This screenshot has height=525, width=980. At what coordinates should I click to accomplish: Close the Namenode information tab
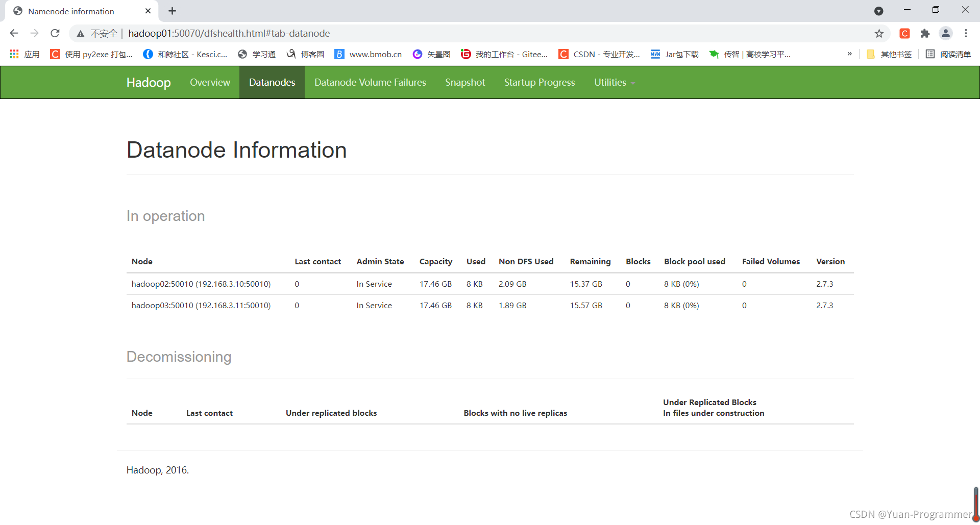[x=148, y=11]
